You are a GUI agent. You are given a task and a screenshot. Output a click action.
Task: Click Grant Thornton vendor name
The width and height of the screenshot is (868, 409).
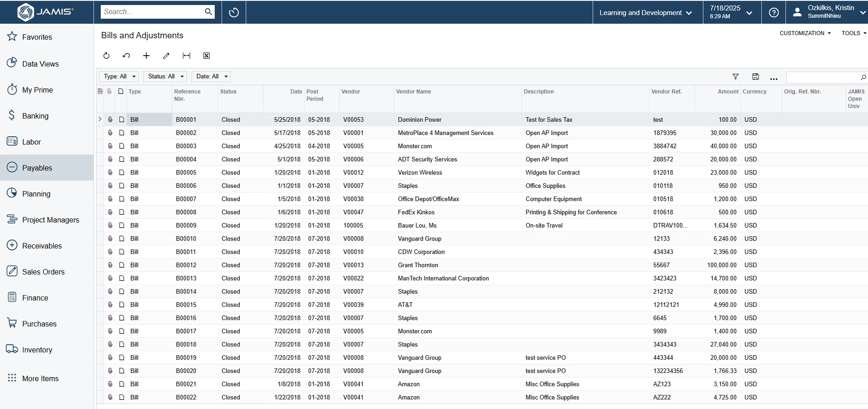pyautogui.click(x=418, y=265)
